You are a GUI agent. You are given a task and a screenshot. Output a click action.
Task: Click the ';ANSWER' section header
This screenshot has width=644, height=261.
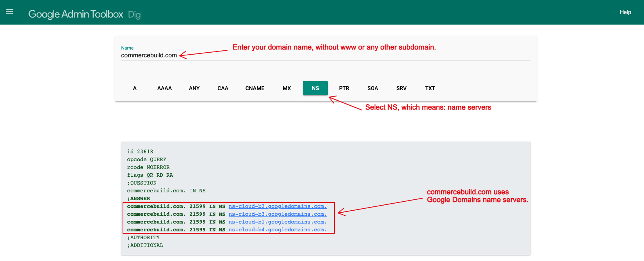point(139,199)
